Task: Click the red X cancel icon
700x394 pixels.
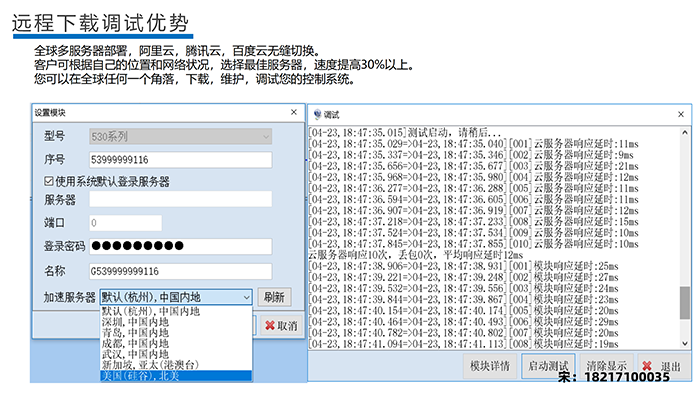Action: (270, 326)
